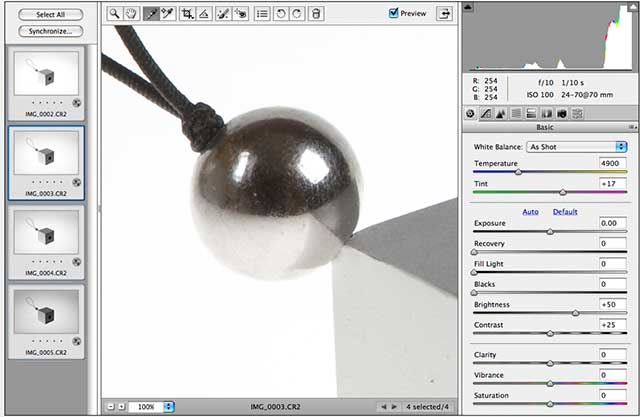Click the Synchronize... button

pyautogui.click(x=51, y=31)
